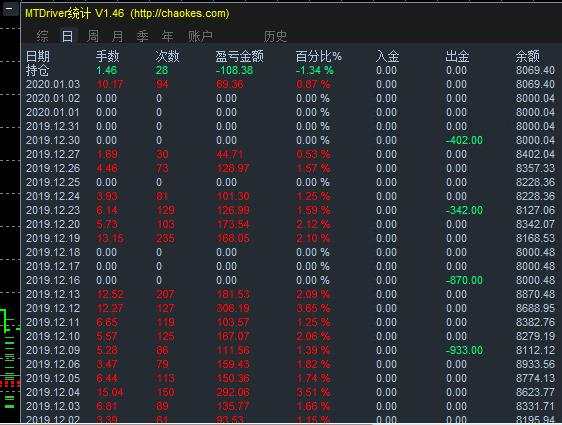
Task: Click the 8402.04 balance value
Action: coord(535,154)
